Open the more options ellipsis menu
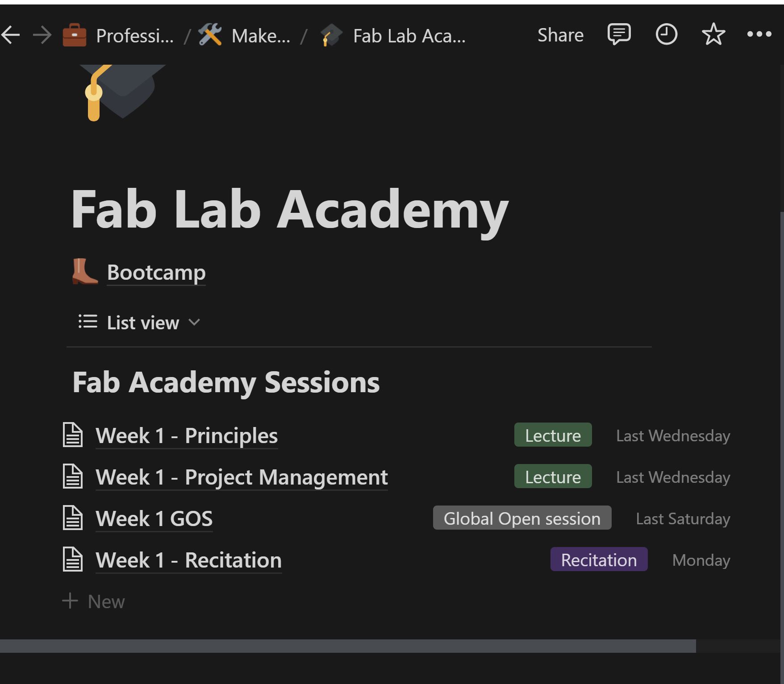The width and height of the screenshot is (784, 684). pyautogui.click(x=759, y=34)
